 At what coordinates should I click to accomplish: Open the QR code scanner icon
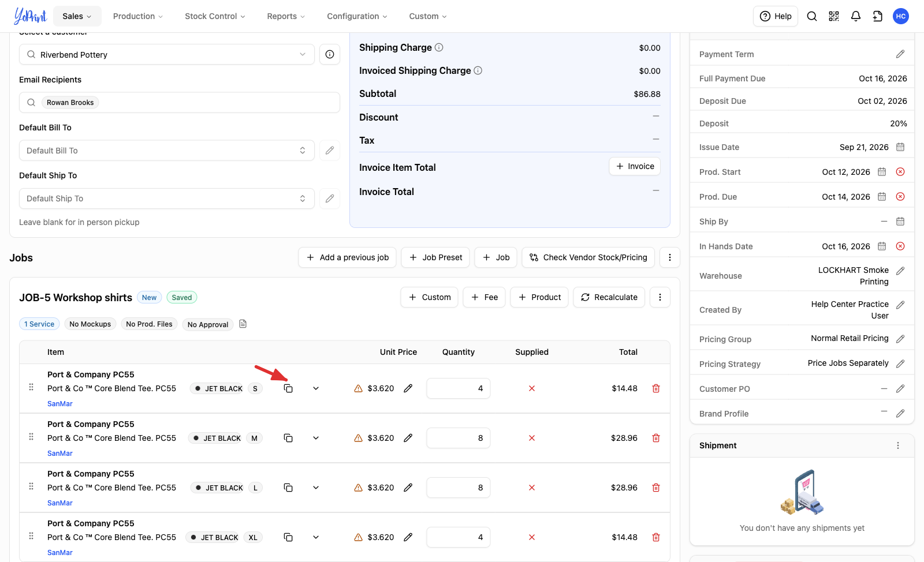click(x=834, y=16)
